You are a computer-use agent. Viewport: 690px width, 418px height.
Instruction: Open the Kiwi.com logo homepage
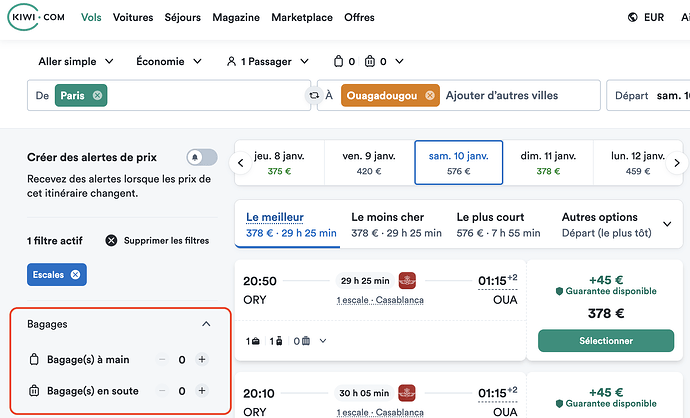(36, 17)
